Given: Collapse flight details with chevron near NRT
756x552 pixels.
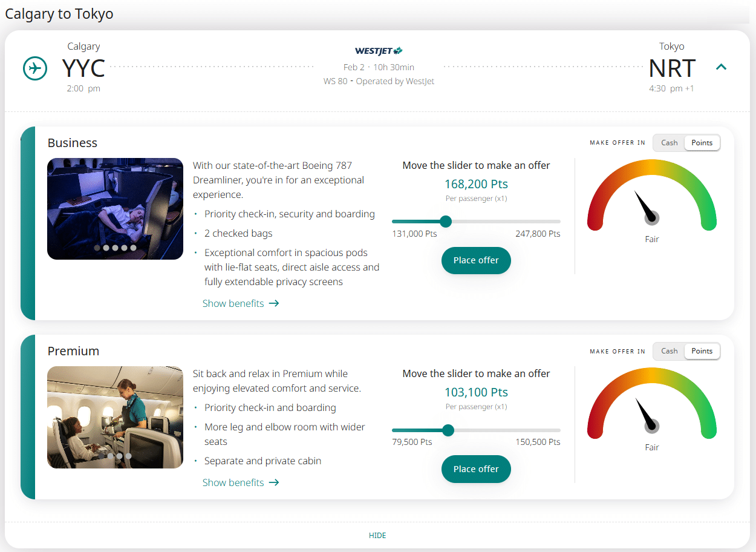Looking at the screenshot, I should point(721,67).
